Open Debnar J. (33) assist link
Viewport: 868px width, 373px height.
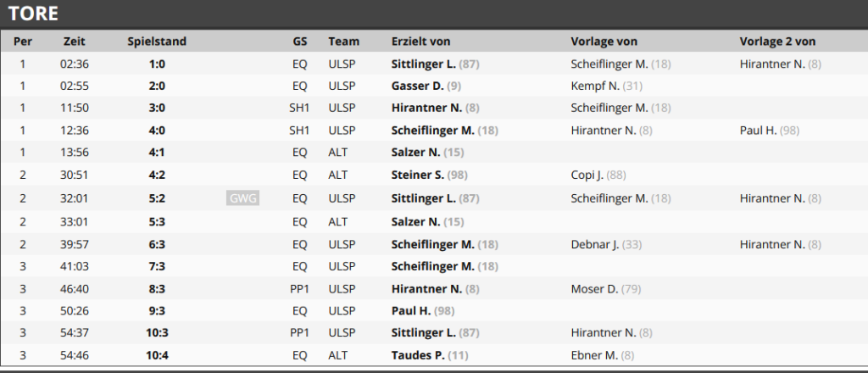pyautogui.click(x=606, y=244)
